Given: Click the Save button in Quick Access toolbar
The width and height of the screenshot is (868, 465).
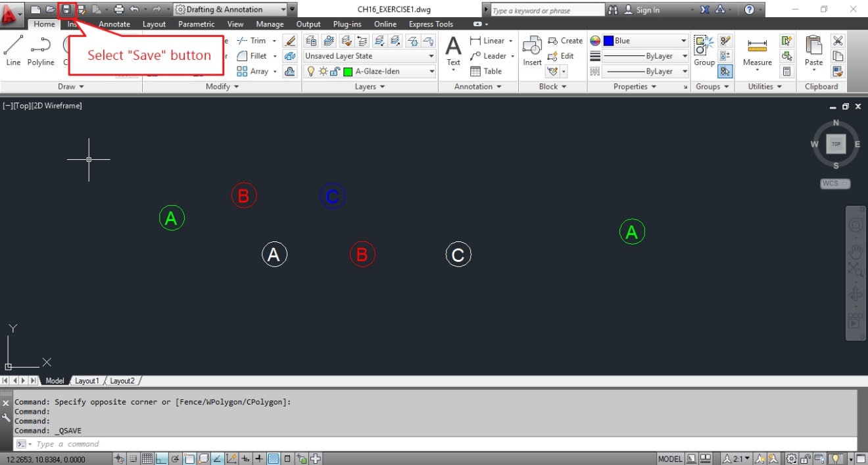Looking at the screenshot, I should 65,9.
